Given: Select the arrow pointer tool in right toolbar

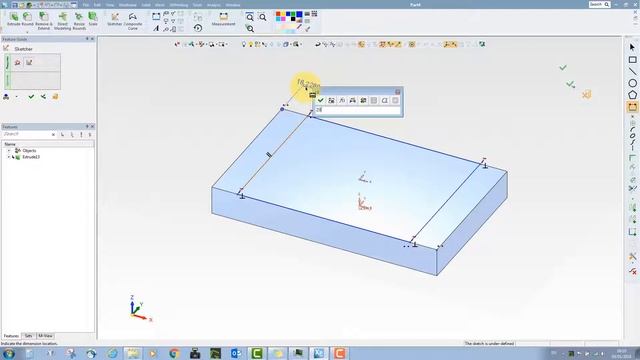Looking at the screenshot, I should point(632,47).
